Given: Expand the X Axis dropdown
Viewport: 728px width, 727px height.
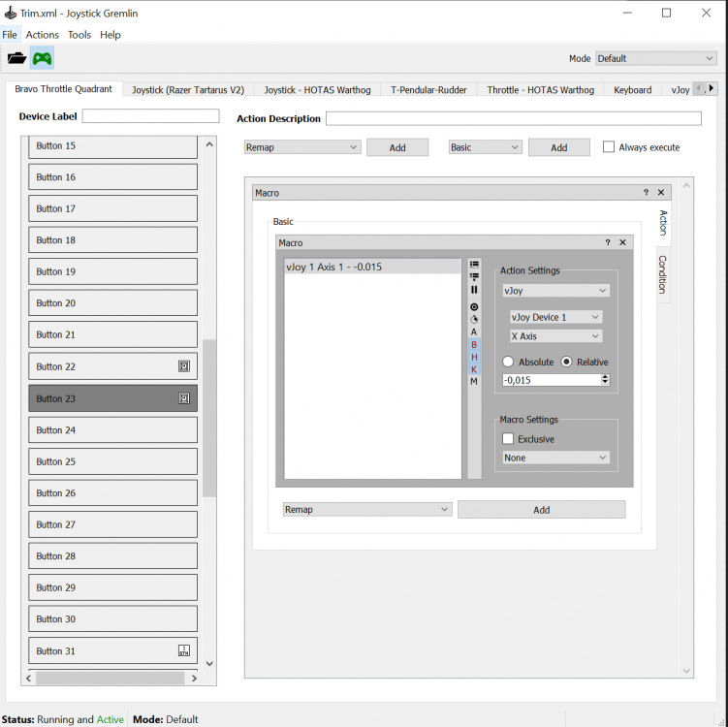Looking at the screenshot, I should click(x=555, y=336).
